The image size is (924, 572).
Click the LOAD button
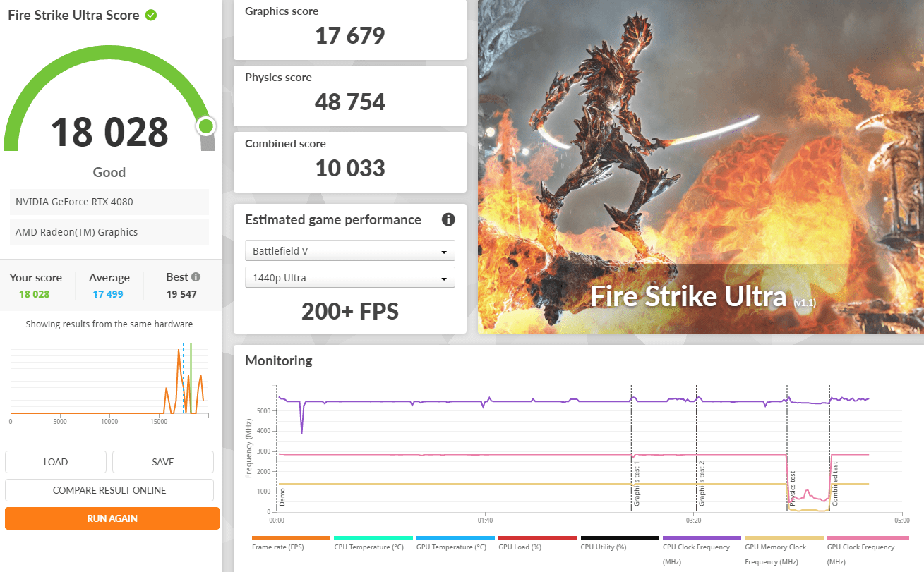click(56, 462)
